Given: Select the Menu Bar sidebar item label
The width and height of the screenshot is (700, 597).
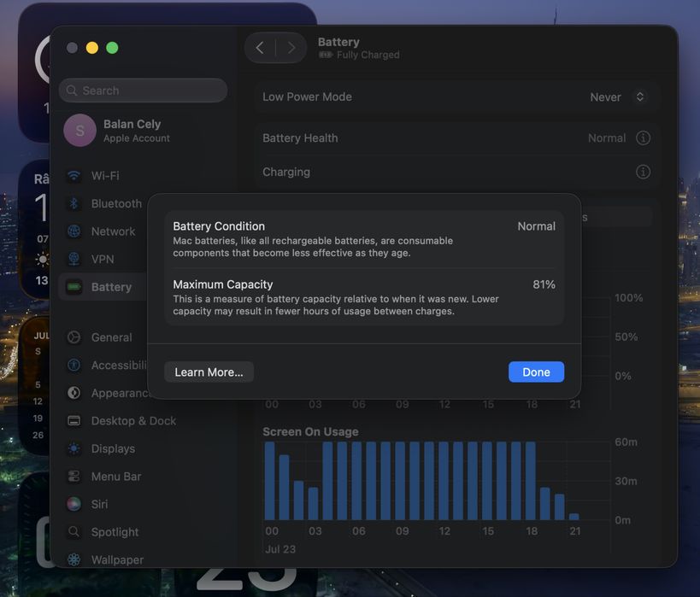Looking at the screenshot, I should coord(116,477).
